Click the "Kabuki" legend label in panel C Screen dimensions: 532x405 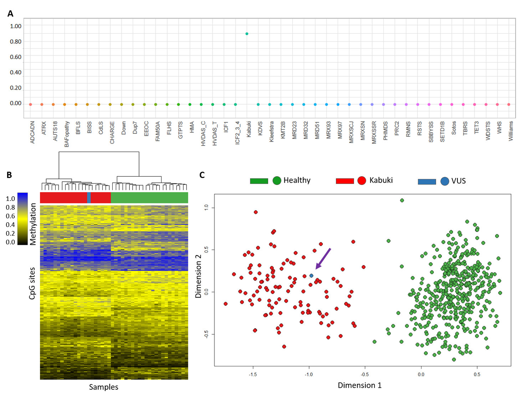(381, 180)
